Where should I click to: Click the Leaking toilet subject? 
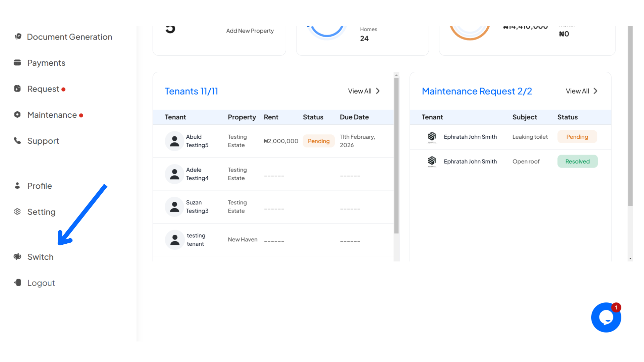coord(530,137)
